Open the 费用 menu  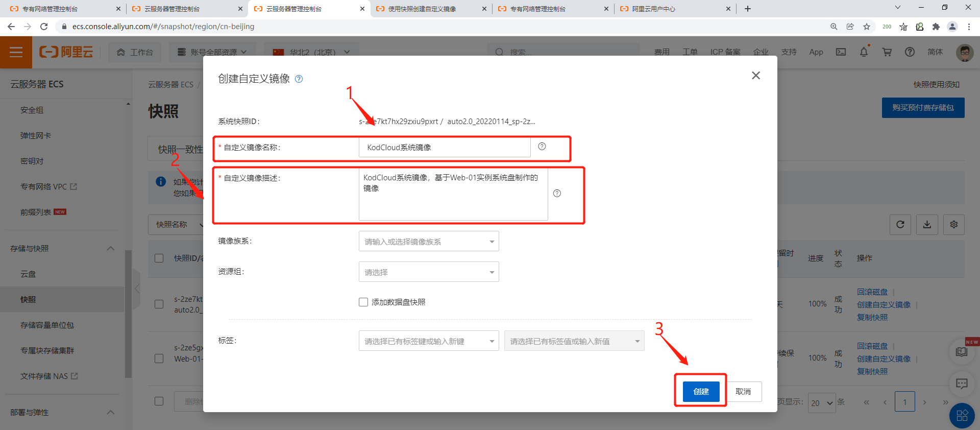pyautogui.click(x=662, y=52)
